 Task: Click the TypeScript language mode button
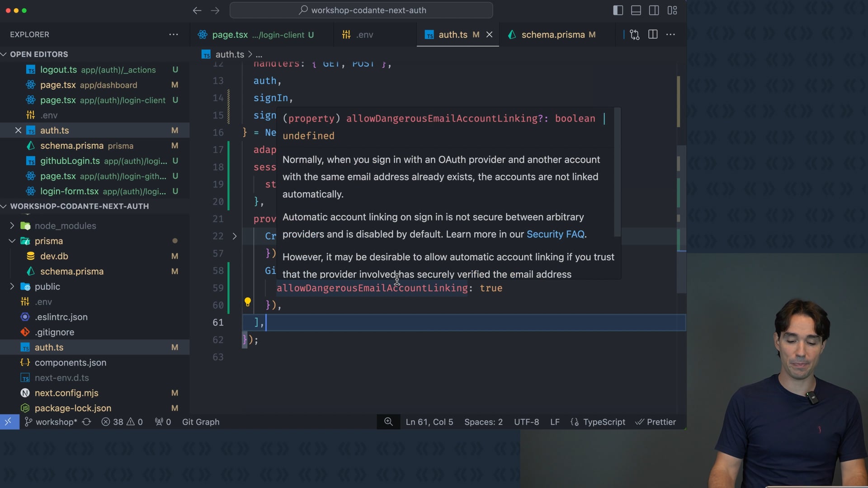pos(604,422)
